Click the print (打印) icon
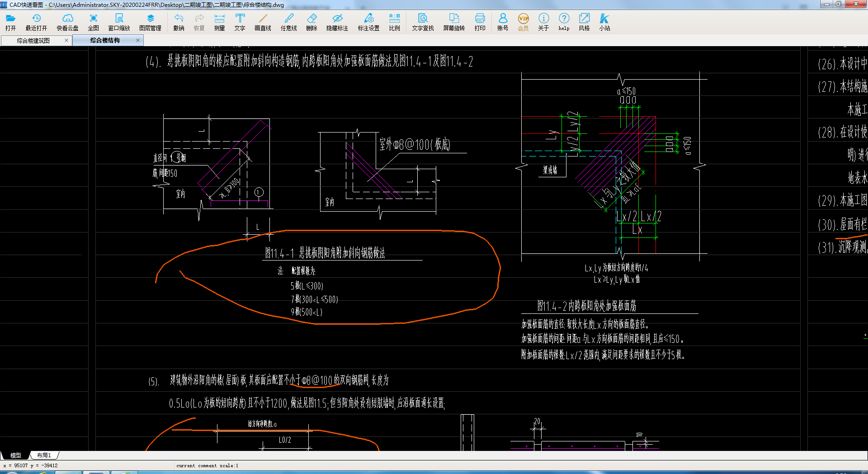868x474 pixels. 480,22
